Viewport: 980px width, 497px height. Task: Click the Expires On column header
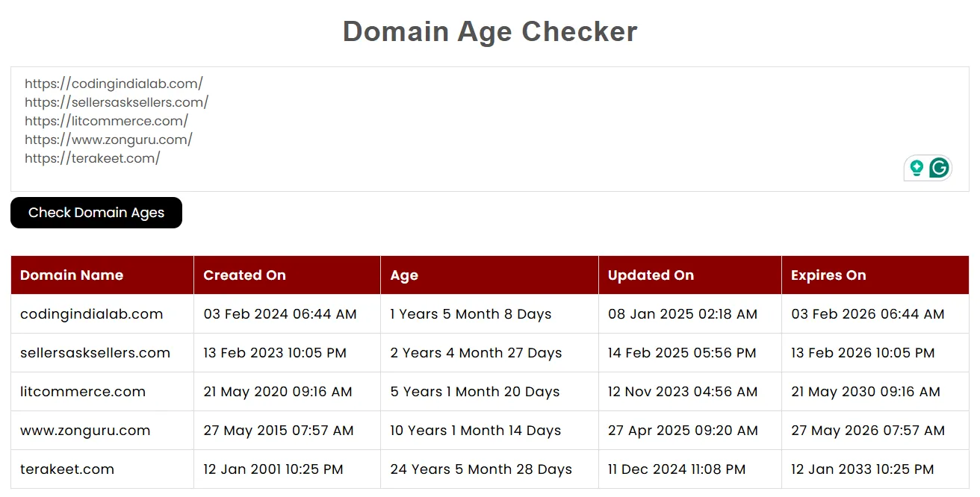tap(829, 275)
